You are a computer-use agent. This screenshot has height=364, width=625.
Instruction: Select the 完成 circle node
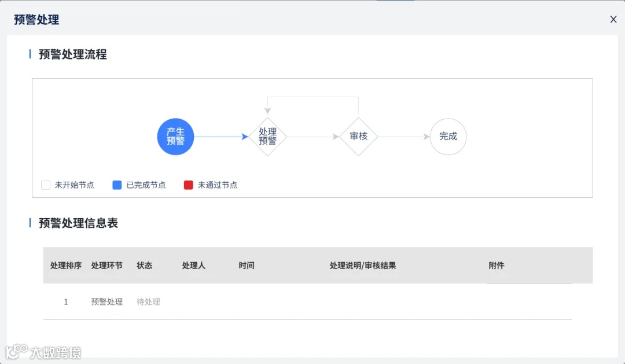pos(448,137)
